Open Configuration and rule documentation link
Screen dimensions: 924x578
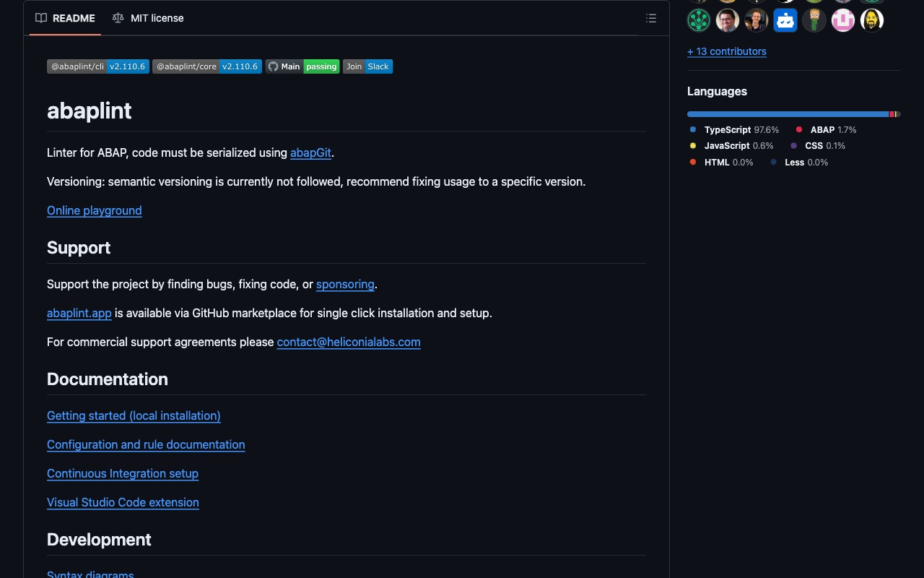[x=146, y=444]
